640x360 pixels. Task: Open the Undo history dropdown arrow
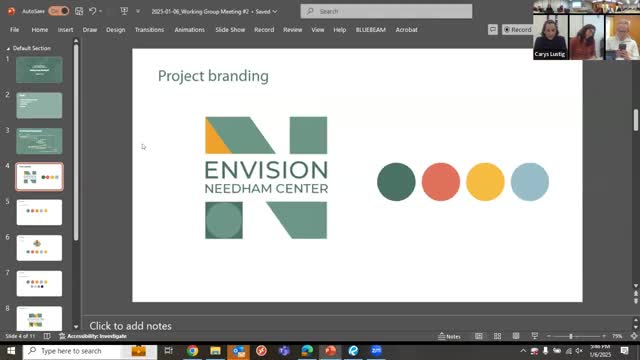tap(100, 11)
